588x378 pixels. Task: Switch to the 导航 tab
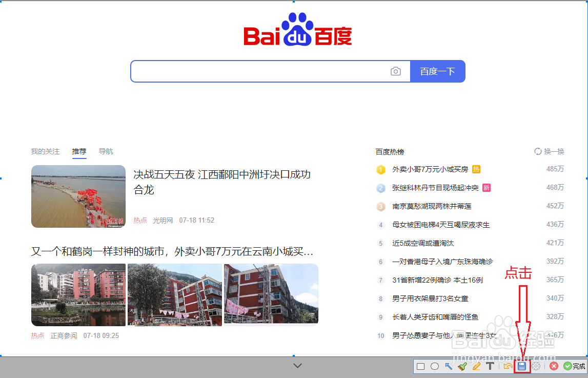tap(106, 151)
